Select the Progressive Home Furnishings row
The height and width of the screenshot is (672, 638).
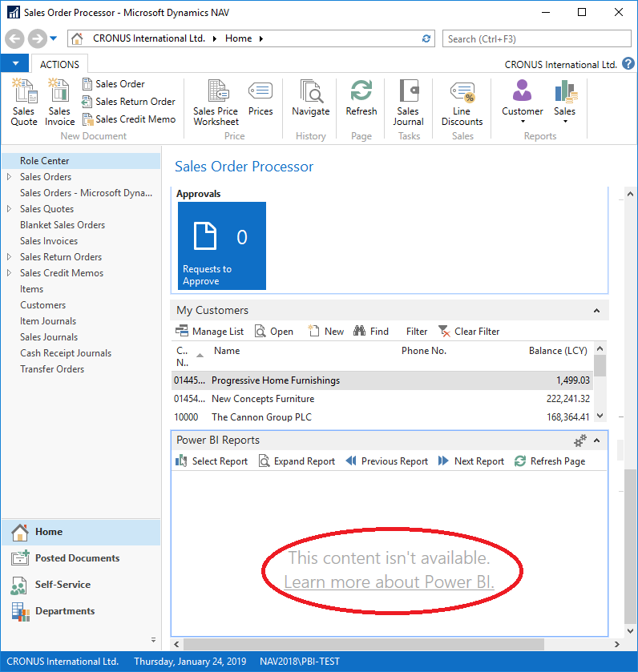(382, 380)
